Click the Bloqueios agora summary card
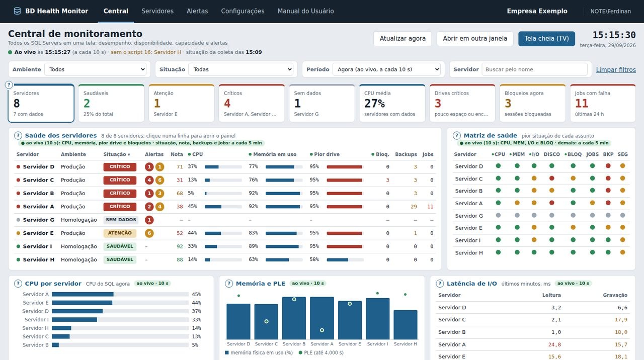Image resolution: width=644 pixels, height=360 pixels. coord(532,103)
